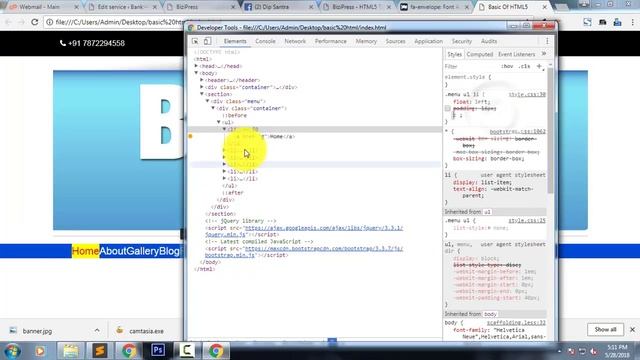Open the scaffolding.less source link
640x360 pixels.
click(x=516, y=322)
